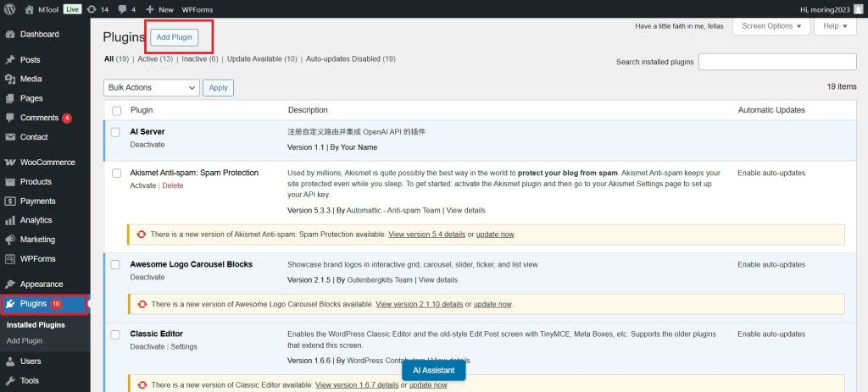Screen dimensions: 868x392
Task: View version 2.1.10 details link
Action: (419, 304)
